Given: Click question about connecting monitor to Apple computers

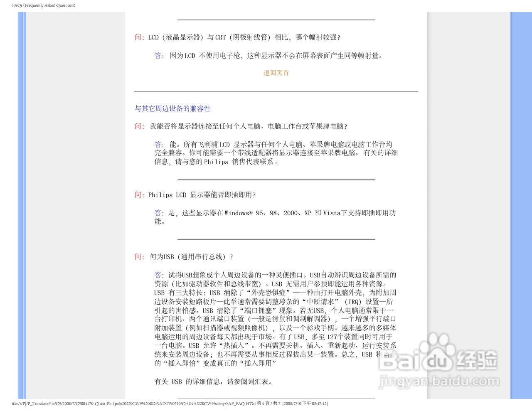Looking at the screenshot, I should [x=241, y=126].
